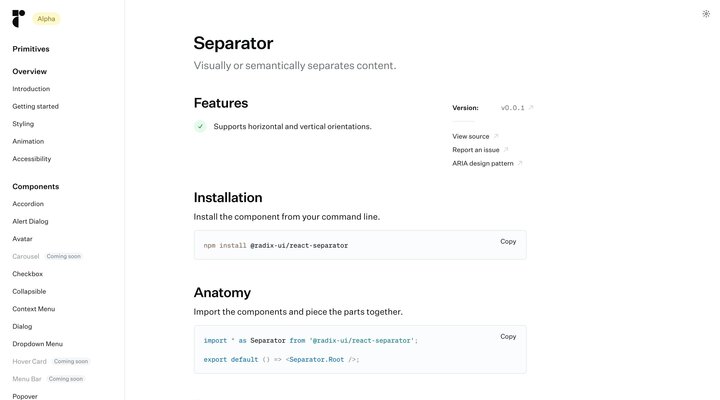Screen dimensions: 720x400
Task: Click the arrow icon beside version v0.0.1
Action: [531, 108]
